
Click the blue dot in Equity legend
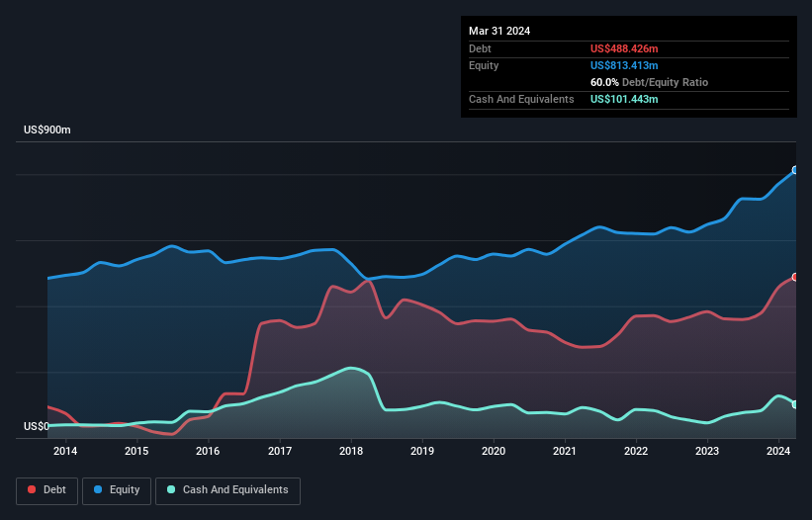tap(98, 489)
